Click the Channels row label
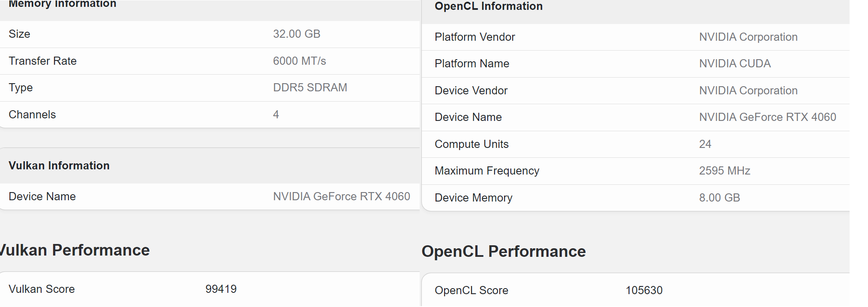868x307 pixels. pos(32,114)
